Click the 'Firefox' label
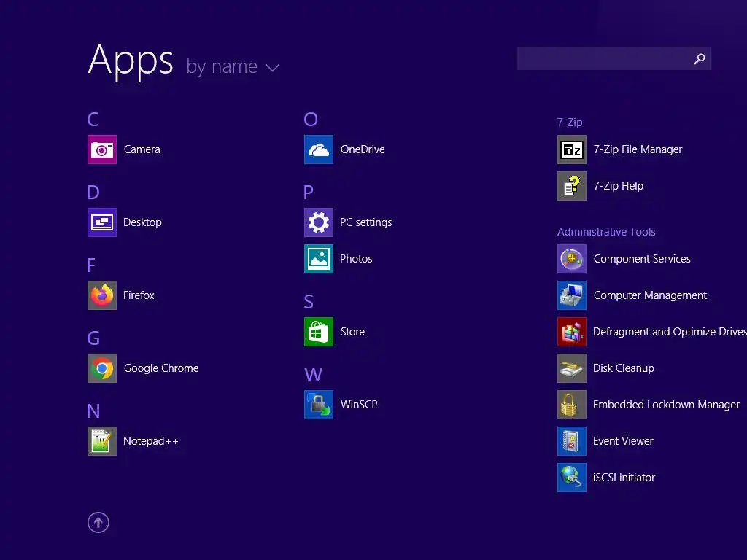747x560 pixels. coord(139,295)
